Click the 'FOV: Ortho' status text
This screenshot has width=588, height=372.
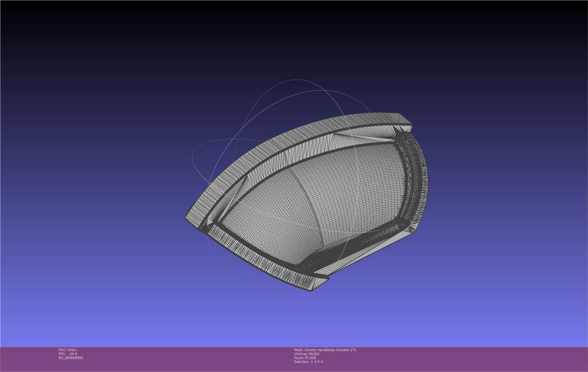(x=67, y=350)
